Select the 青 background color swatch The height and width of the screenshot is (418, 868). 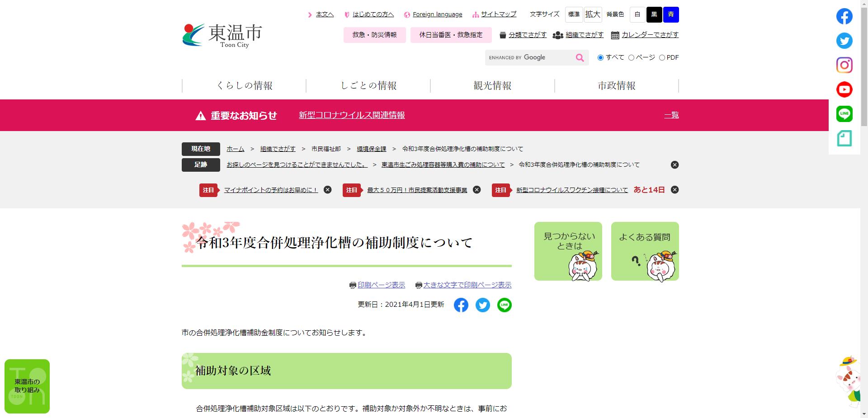tap(671, 14)
